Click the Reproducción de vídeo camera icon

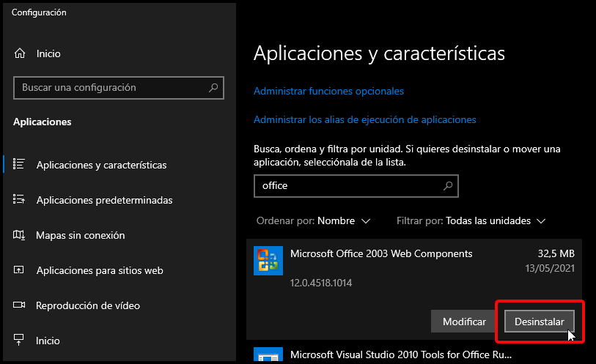19,305
